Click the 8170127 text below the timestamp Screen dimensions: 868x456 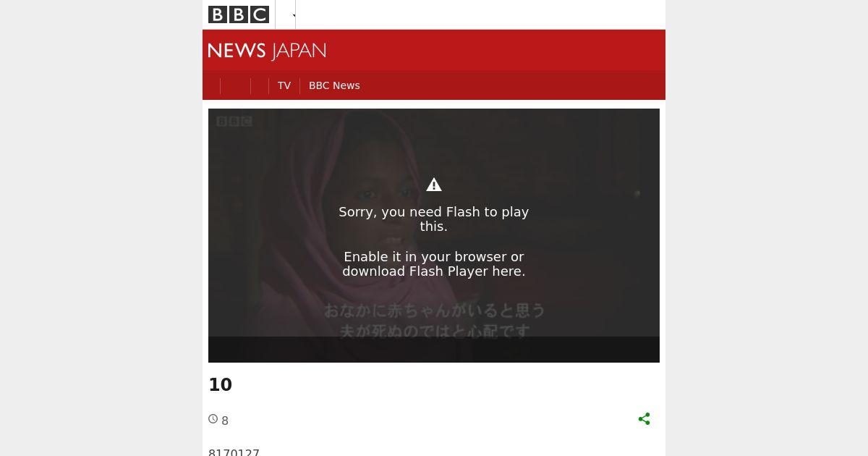coord(234,452)
